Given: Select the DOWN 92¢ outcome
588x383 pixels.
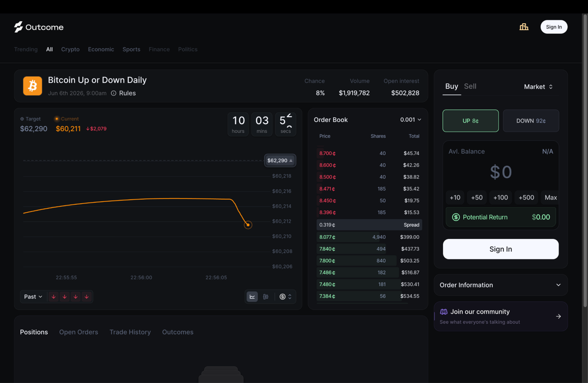Looking at the screenshot, I should (531, 121).
